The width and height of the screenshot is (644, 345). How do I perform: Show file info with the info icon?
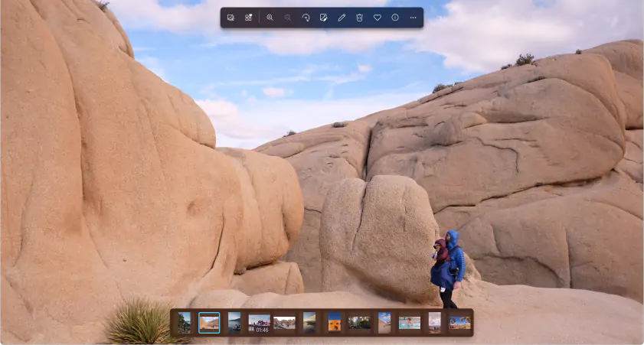click(x=395, y=18)
